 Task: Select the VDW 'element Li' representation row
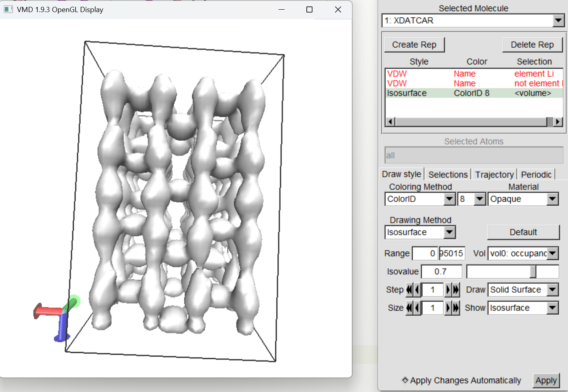474,74
